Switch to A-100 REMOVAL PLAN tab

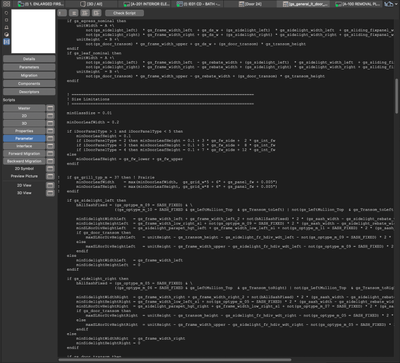click(x=357, y=4)
